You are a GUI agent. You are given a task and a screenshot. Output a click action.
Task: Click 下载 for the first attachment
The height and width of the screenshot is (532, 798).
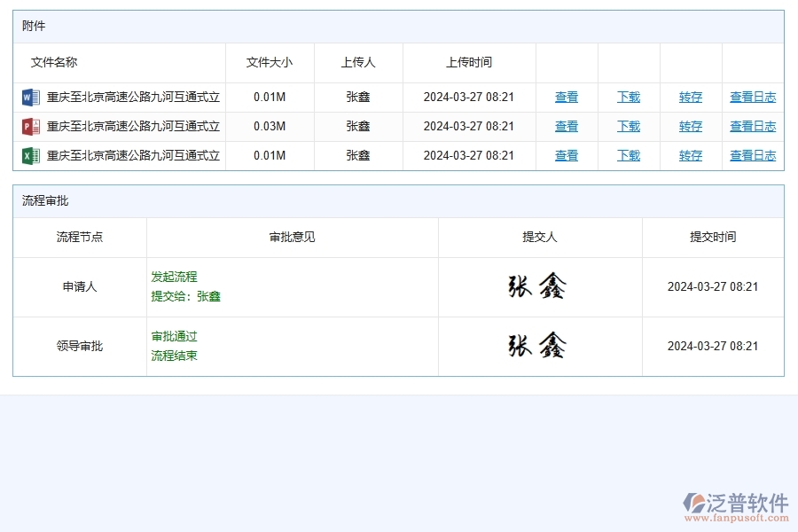pos(628,97)
